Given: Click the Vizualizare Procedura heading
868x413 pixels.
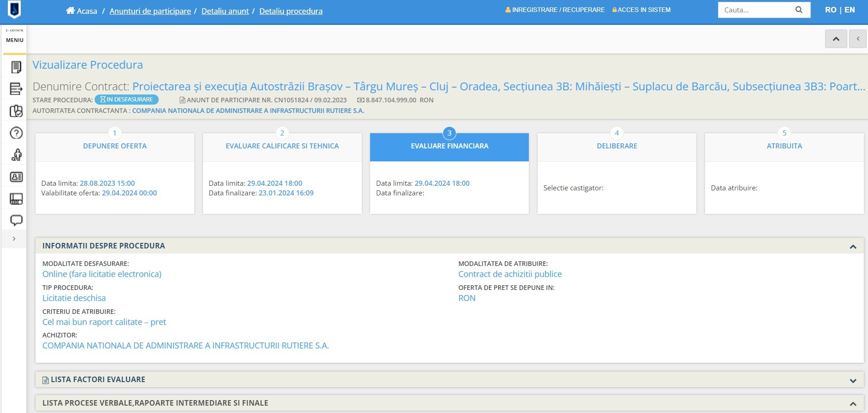Looking at the screenshot, I should 88,65.
